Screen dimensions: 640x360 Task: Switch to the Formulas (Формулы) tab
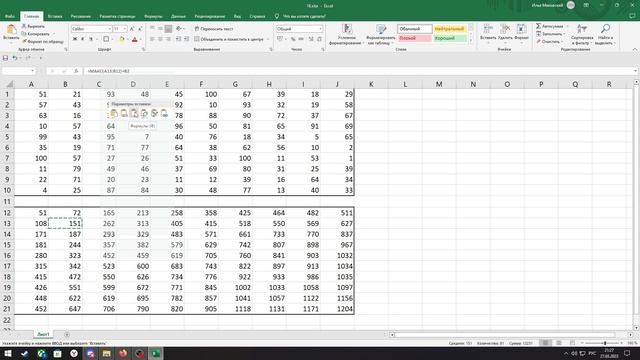(153, 16)
